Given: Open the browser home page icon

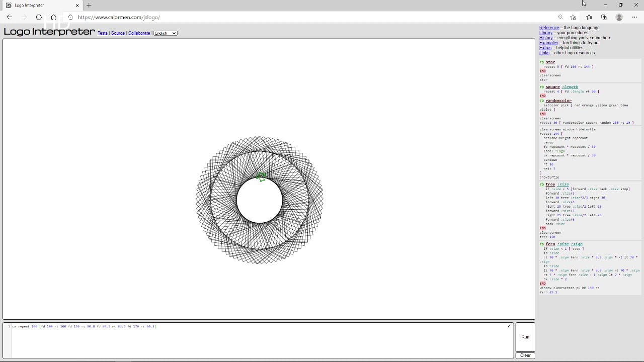Looking at the screenshot, I should coord(53,17).
